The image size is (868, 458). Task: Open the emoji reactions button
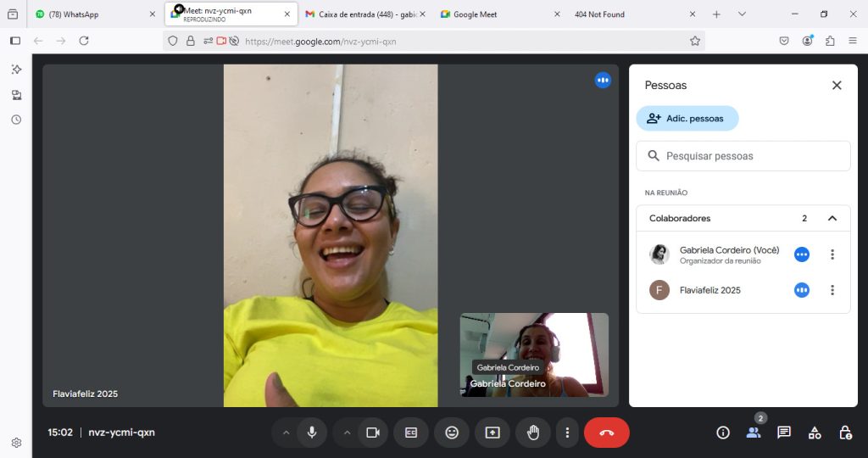pos(452,433)
